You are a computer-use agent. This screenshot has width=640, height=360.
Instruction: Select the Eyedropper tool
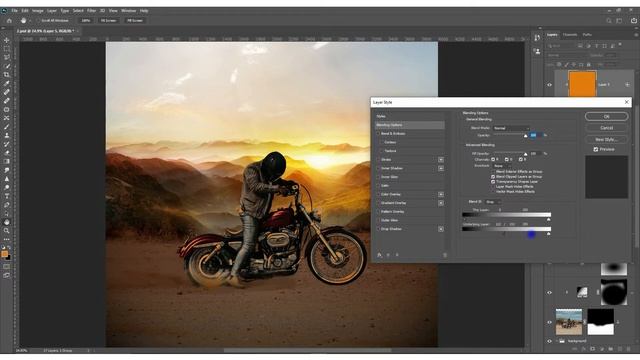(7, 83)
